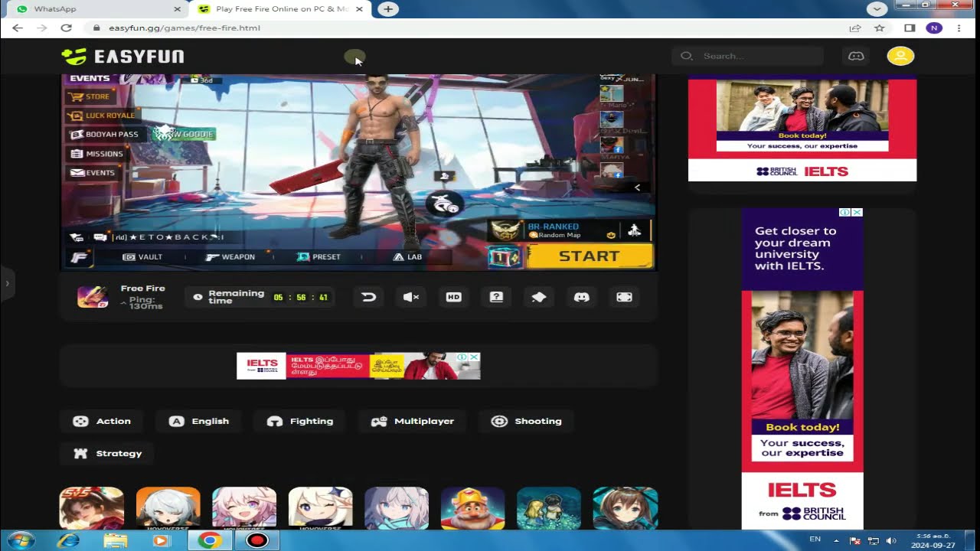The image size is (980, 551).
Task: Click the yellow START button in game
Action: tap(590, 256)
